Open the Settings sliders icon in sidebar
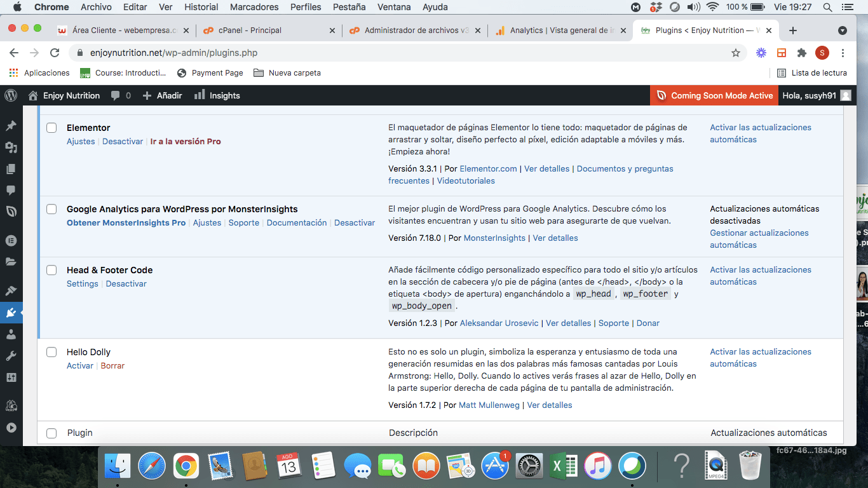The height and width of the screenshot is (488, 868). pos(11,377)
